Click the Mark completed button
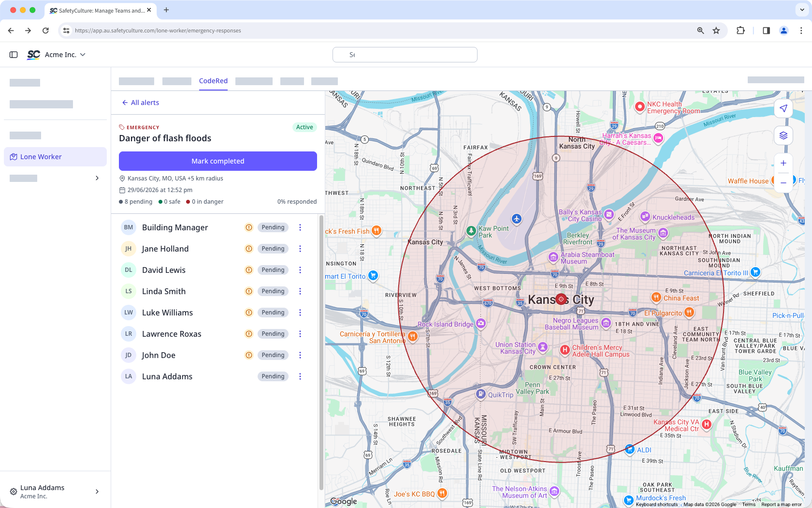812x508 pixels. 218,161
